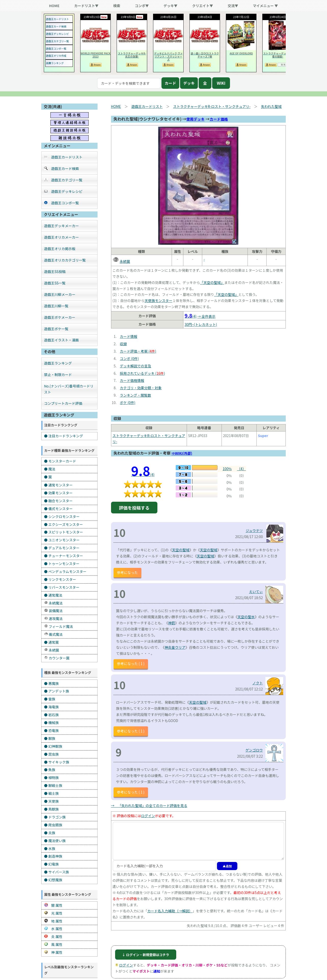Open ノクト's avatar image
Image resolution: width=327 pixels, height=980 pixels.
coord(275,686)
